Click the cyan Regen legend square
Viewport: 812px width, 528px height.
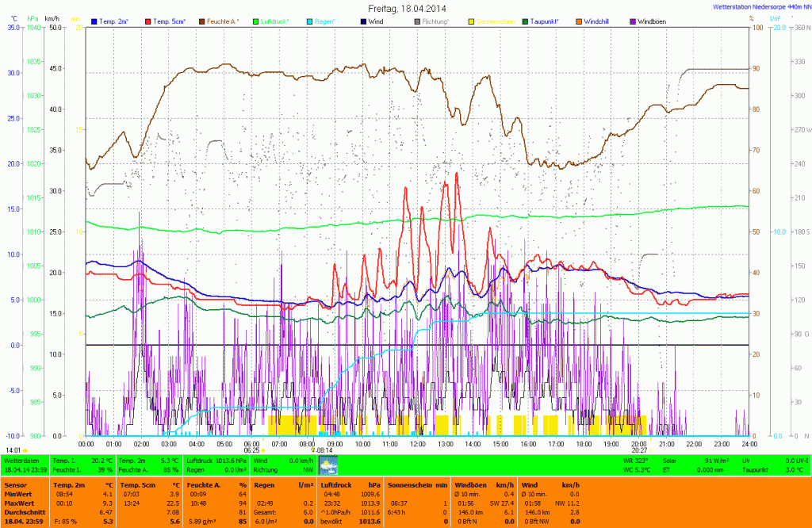click(310, 21)
